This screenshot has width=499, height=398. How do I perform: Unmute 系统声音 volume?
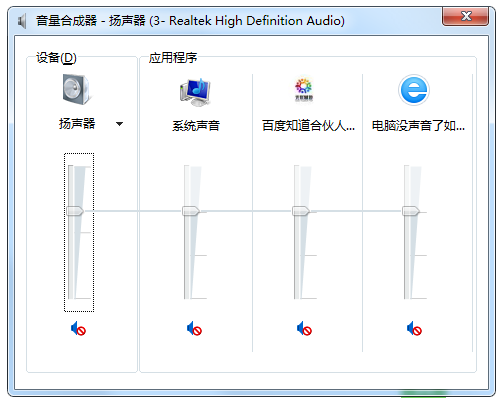[194, 329]
